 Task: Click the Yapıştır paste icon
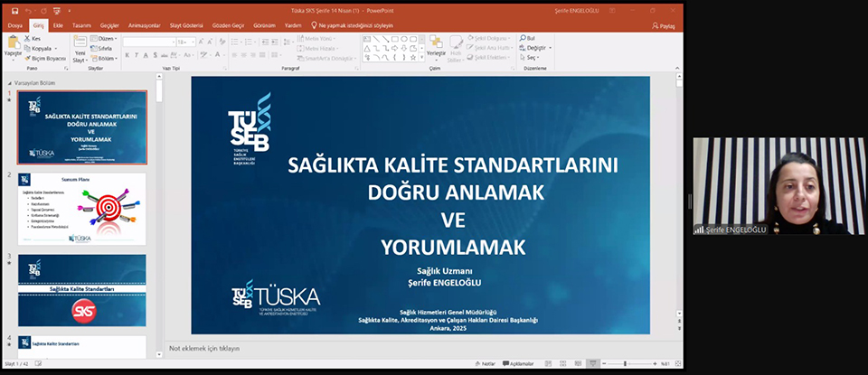[x=13, y=45]
